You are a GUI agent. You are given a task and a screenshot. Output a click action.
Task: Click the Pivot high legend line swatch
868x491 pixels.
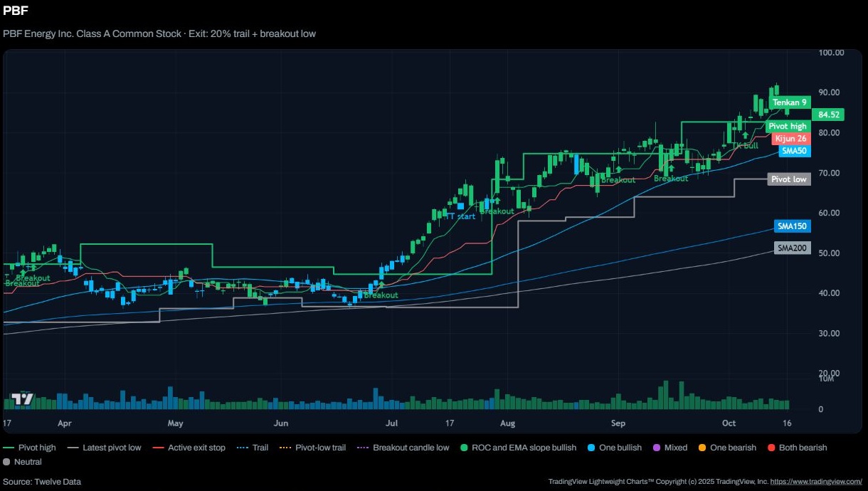coord(9,448)
